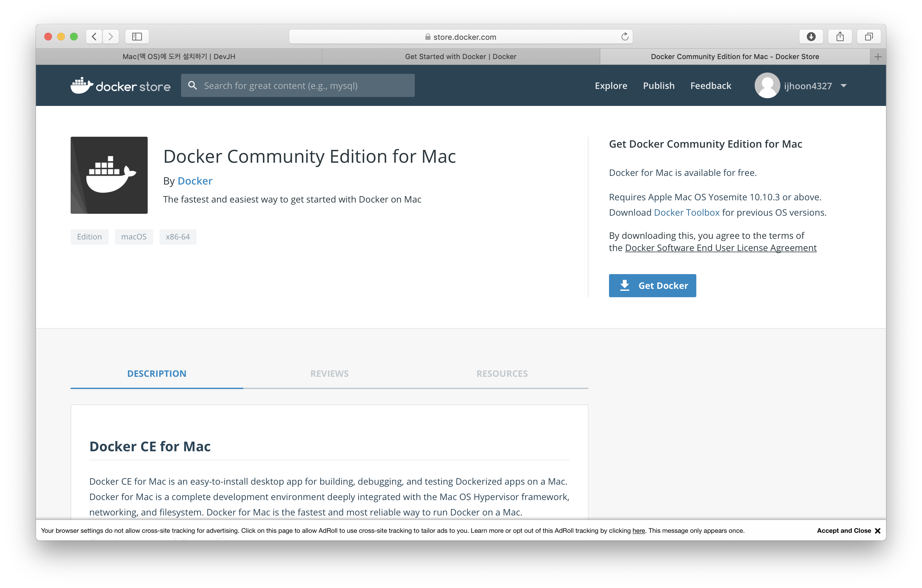Click the Get Docker download button
Image resolution: width=922 pixels, height=588 pixels.
click(x=652, y=286)
